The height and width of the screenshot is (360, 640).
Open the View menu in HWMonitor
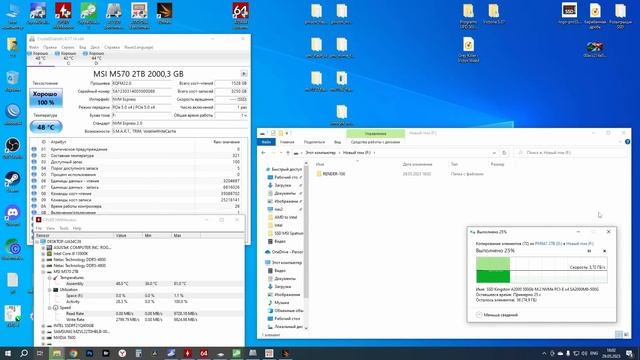51,228
